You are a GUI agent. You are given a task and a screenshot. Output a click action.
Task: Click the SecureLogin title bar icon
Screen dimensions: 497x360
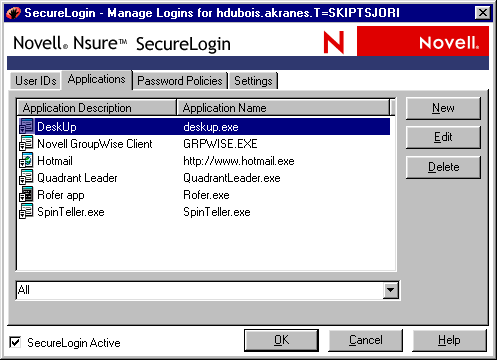(14, 13)
